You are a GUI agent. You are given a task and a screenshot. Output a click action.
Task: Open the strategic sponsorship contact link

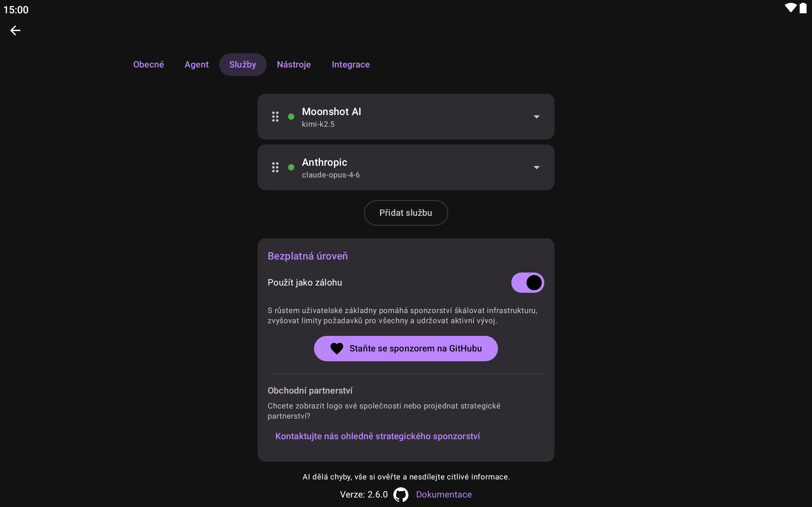pos(377,436)
